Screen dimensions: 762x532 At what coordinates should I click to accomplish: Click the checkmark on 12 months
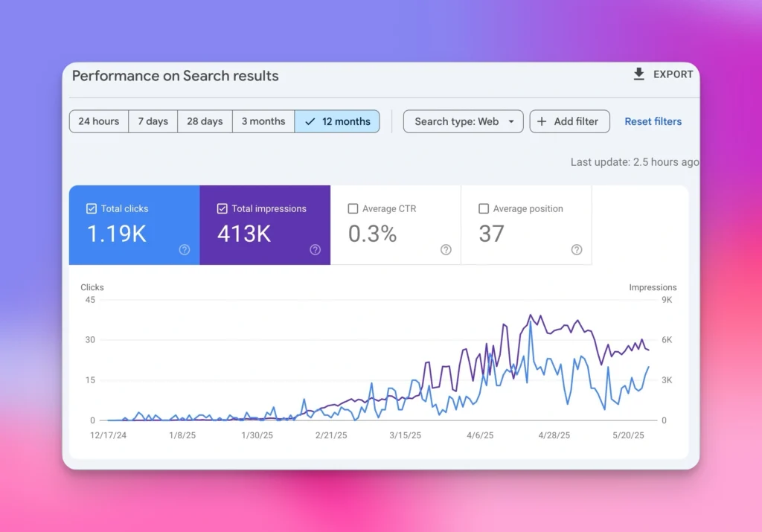click(310, 121)
